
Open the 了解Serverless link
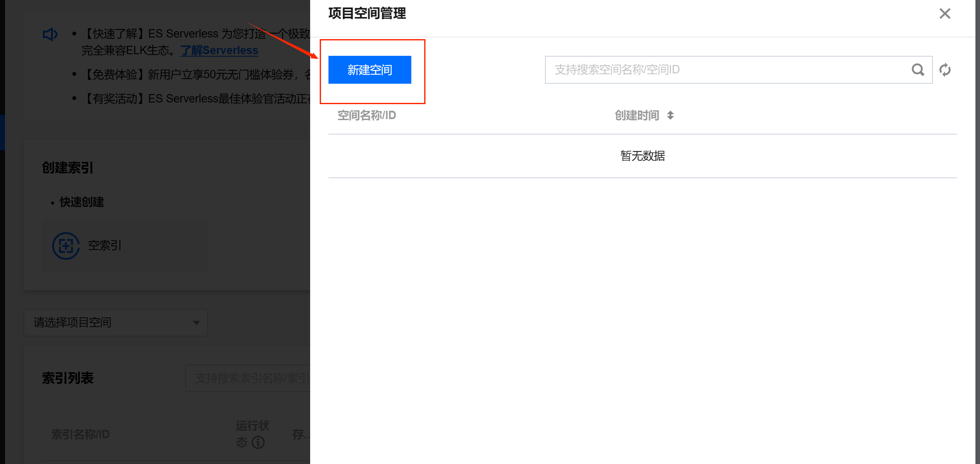click(x=219, y=50)
